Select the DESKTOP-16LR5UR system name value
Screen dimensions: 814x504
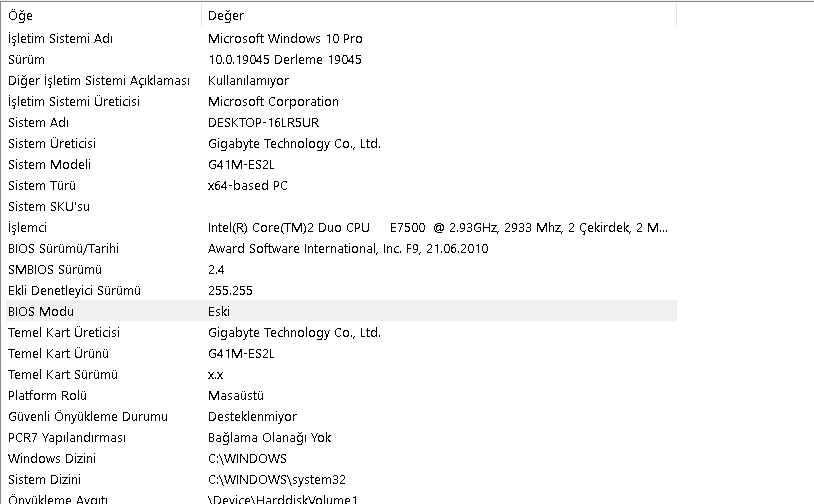click(x=264, y=122)
